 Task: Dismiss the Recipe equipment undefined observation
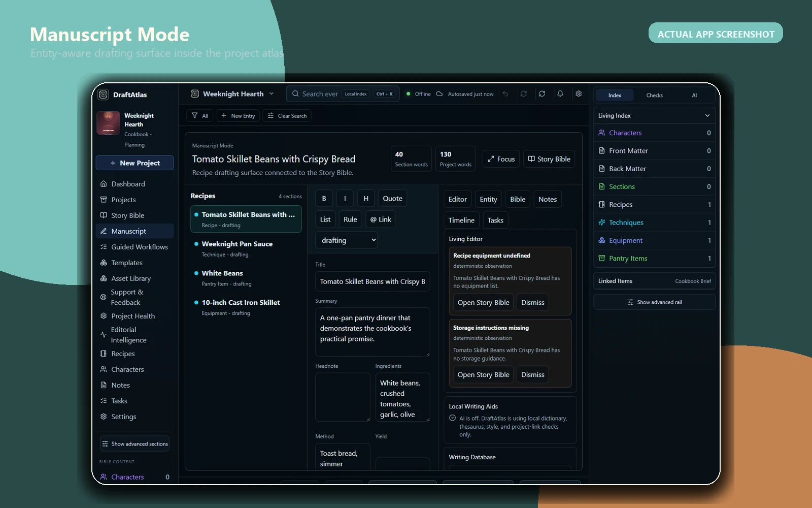click(x=533, y=302)
